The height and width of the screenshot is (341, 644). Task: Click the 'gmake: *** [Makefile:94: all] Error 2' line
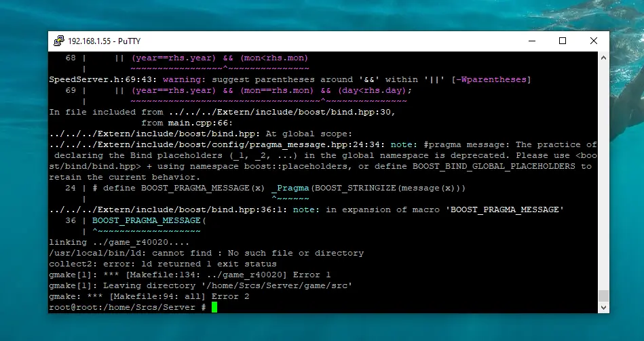pyautogui.click(x=149, y=296)
